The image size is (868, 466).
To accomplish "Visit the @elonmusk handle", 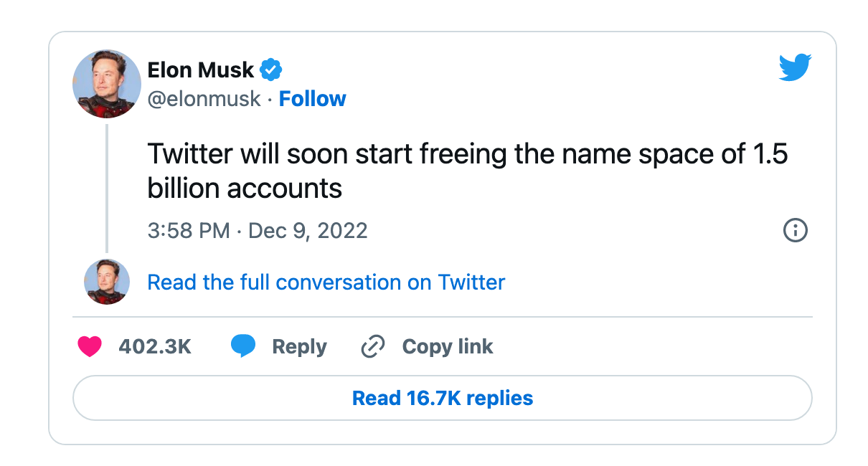I will [x=204, y=99].
